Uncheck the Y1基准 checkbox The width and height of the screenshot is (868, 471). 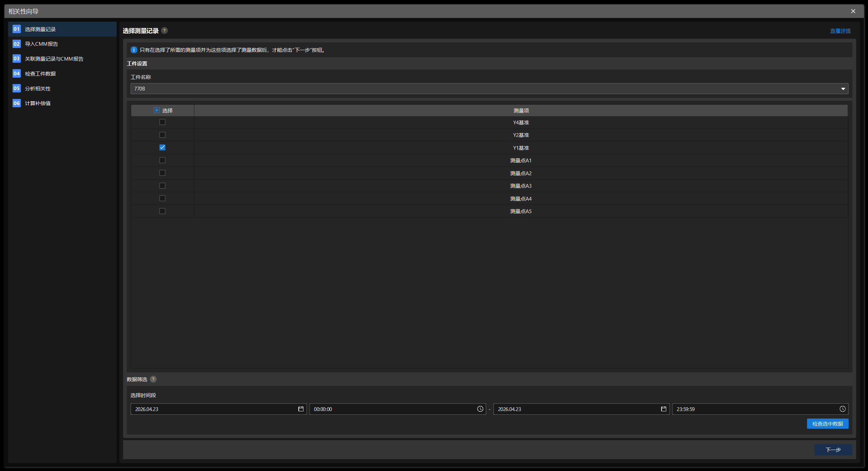[x=162, y=147]
